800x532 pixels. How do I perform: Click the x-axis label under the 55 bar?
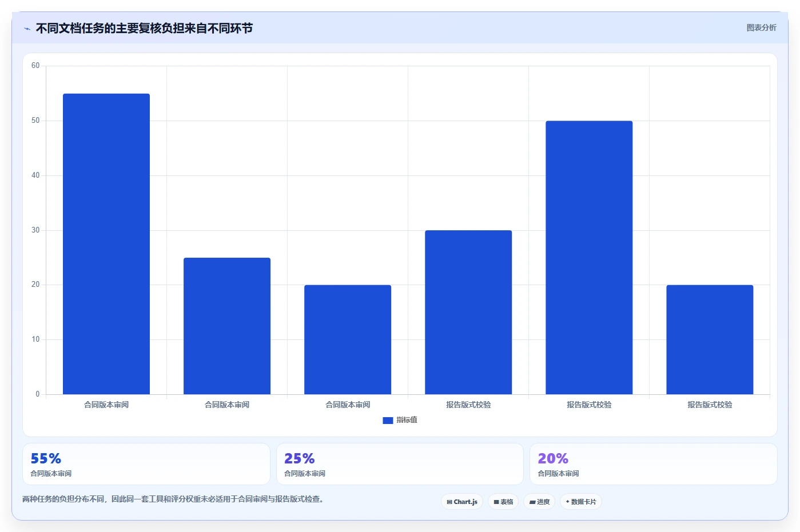(x=106, y=405)
